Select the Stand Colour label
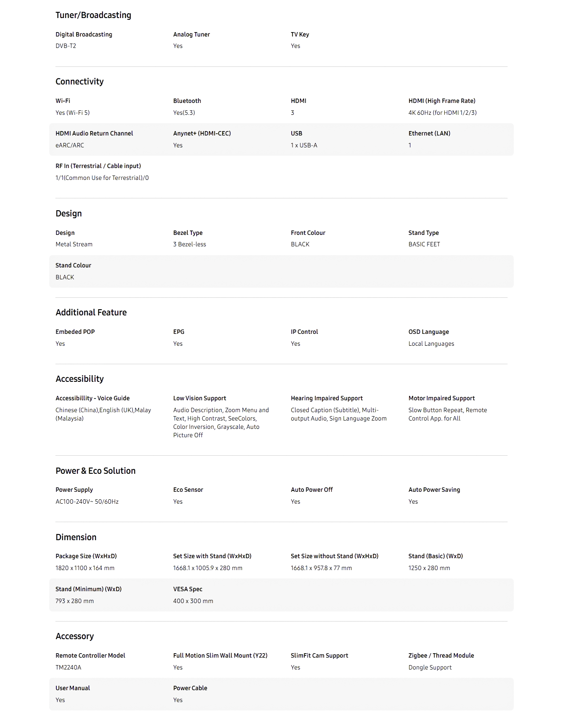 point(73,266)
